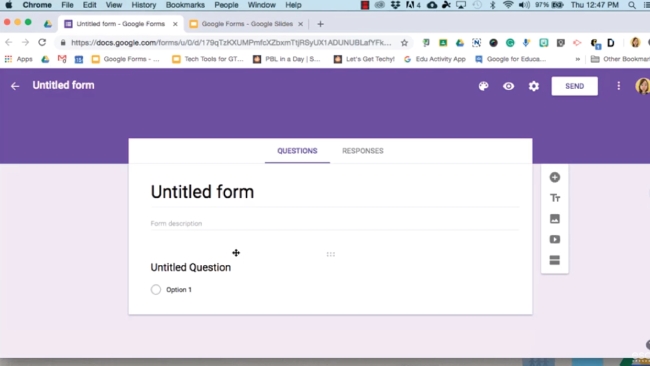Click the Google Drive extension icon
Screen dimensions: 650x366
(460, 43)
